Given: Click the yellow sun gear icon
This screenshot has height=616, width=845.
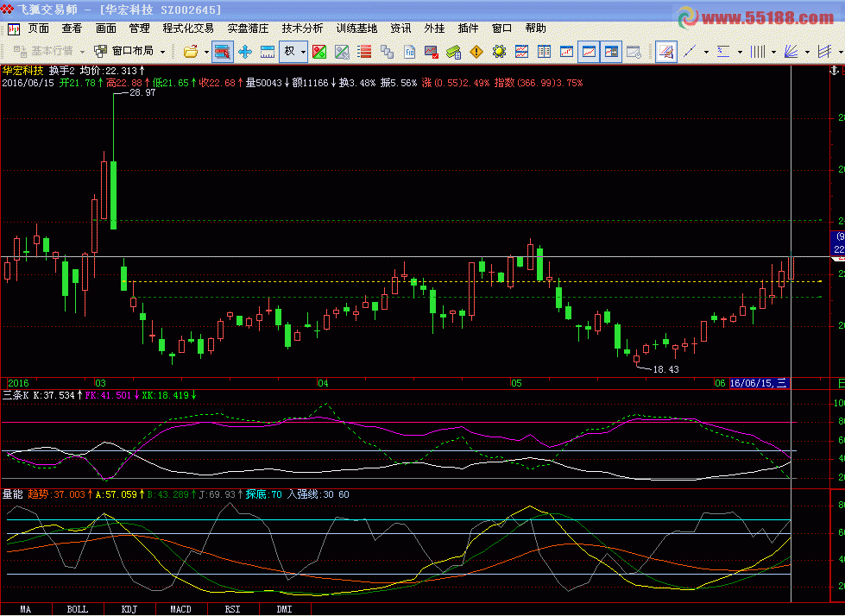Looking at the screenshot, I should coord(499,52).
